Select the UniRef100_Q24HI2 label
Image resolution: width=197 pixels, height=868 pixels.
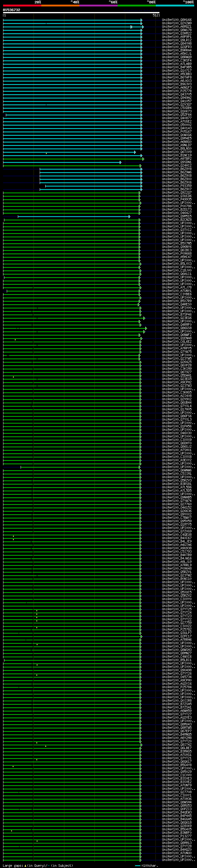(177, 165)
